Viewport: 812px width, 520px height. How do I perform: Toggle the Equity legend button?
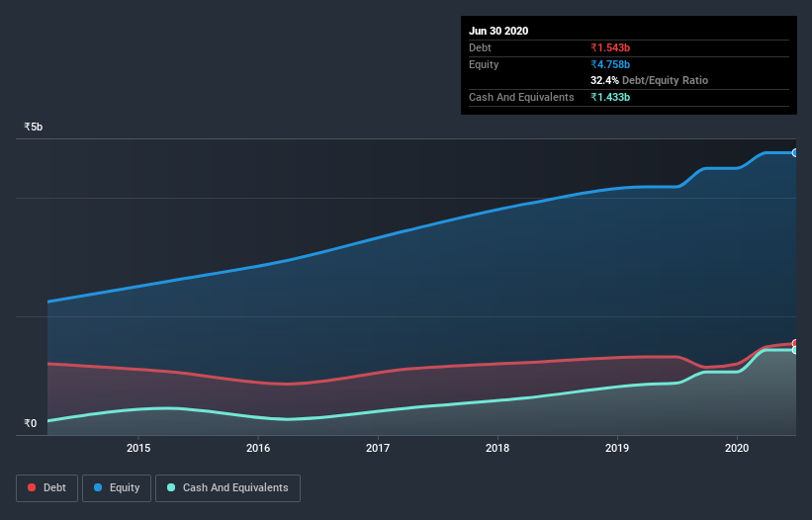click(x=117, y=488)
